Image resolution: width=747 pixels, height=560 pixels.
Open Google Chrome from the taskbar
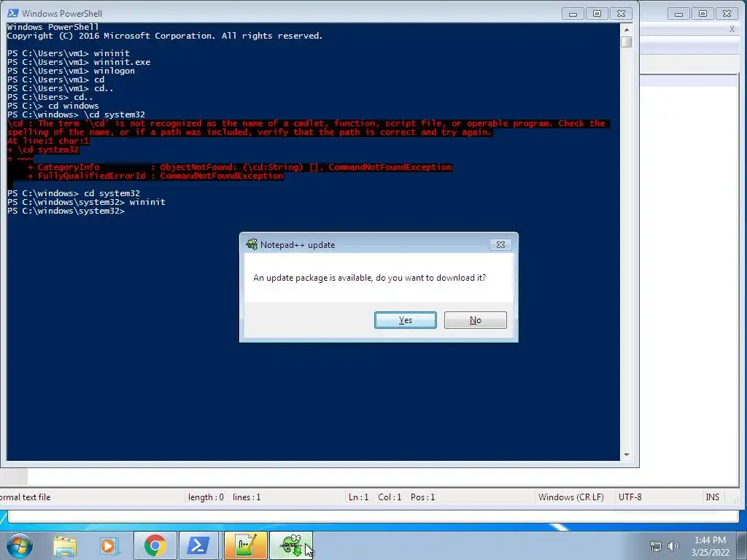(155, 545)
